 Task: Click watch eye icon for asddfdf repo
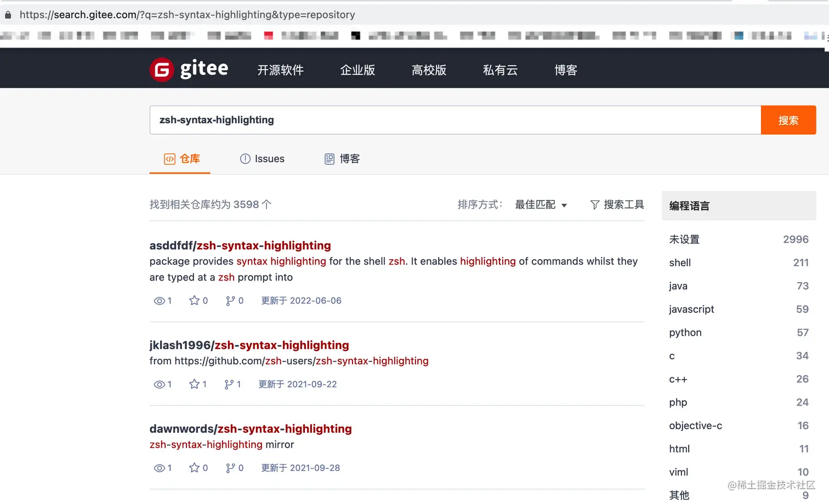click(x=159, y=301)
